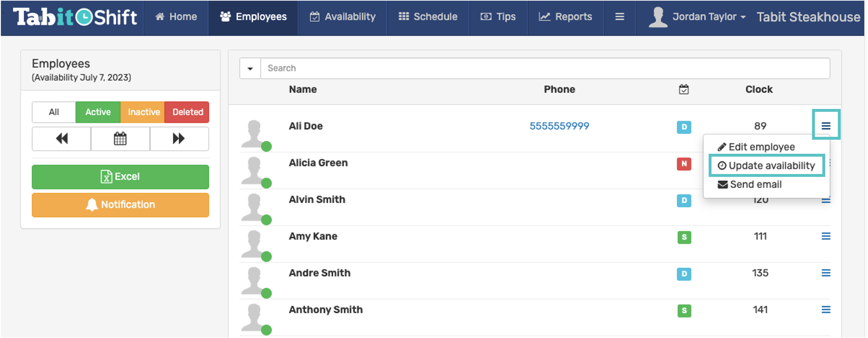Click Ali Doe's blue D availability badge
Screen dimensions: 868x338
pyautogui.click(x=684, y=127)
